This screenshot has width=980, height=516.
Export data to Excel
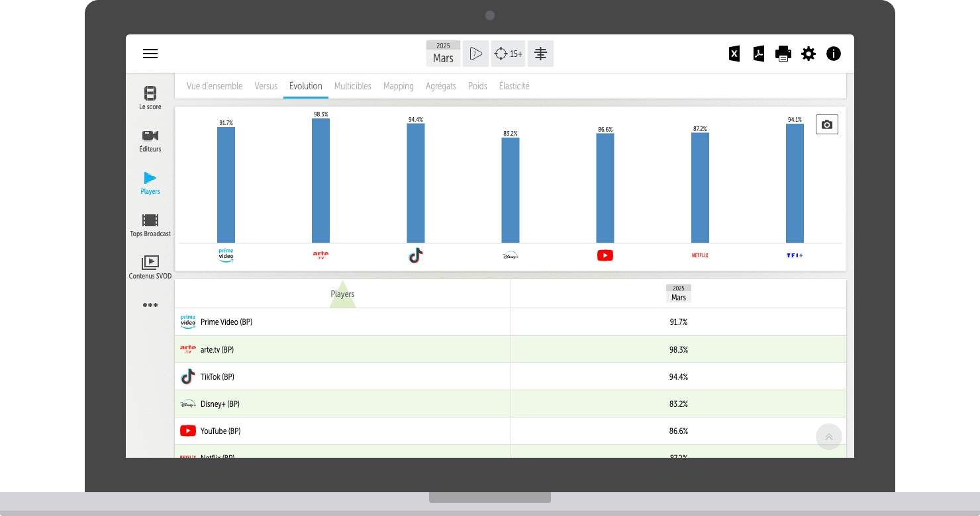tap(734, 54)
